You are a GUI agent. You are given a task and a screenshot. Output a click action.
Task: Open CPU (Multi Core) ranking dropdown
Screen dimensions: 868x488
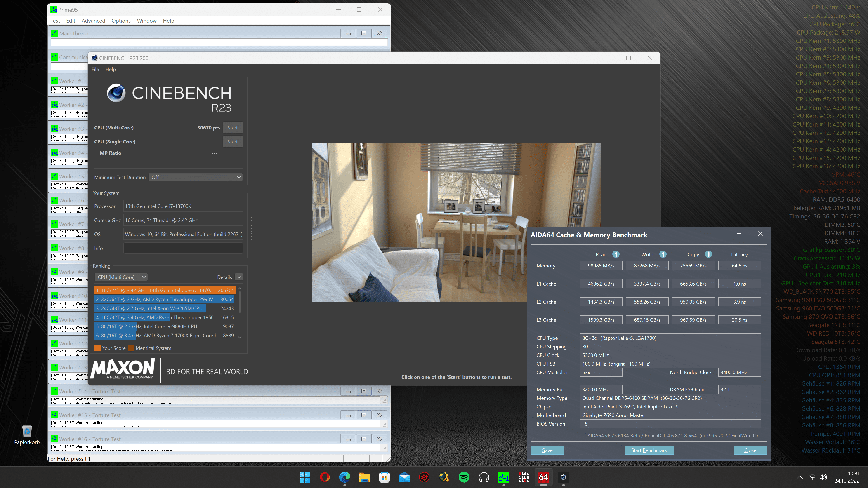point(121,277)
